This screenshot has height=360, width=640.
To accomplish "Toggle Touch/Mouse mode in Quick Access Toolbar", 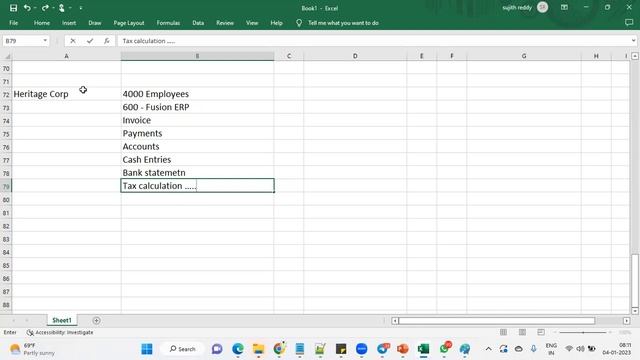I will tap(61, 8).
